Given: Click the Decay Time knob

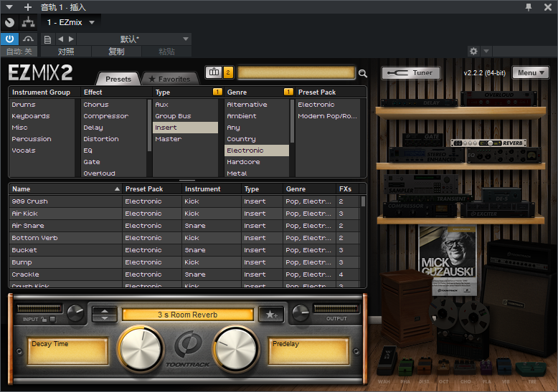Looking at the screenshot, I should tap(141, 349).
